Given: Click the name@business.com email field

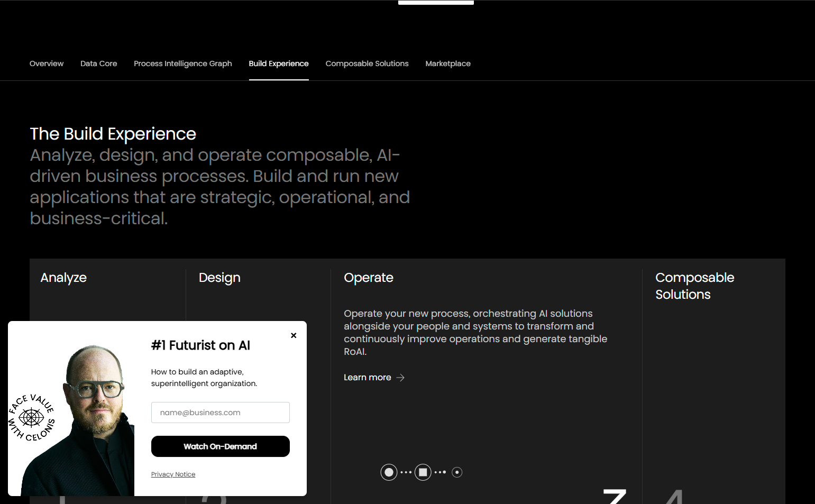Looking at the screenshot, I should [220, 412].
